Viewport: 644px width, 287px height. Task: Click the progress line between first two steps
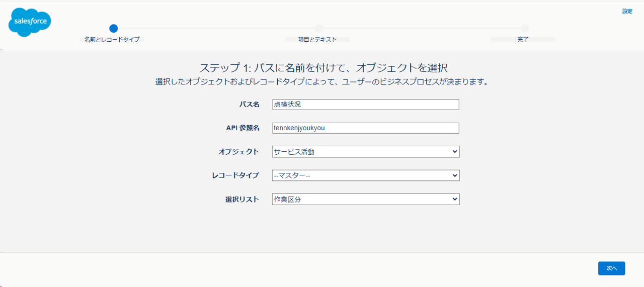pyautogui.click(x=216, y=29)
